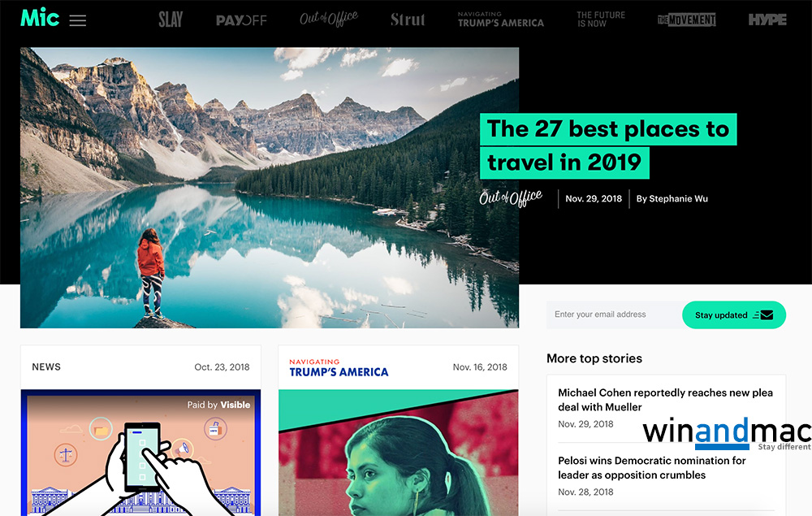Go to The Future Is Now channel

601,20
